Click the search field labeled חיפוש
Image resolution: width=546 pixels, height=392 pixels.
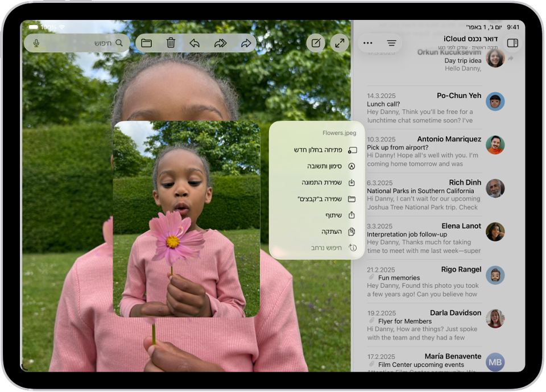[85, 43]
